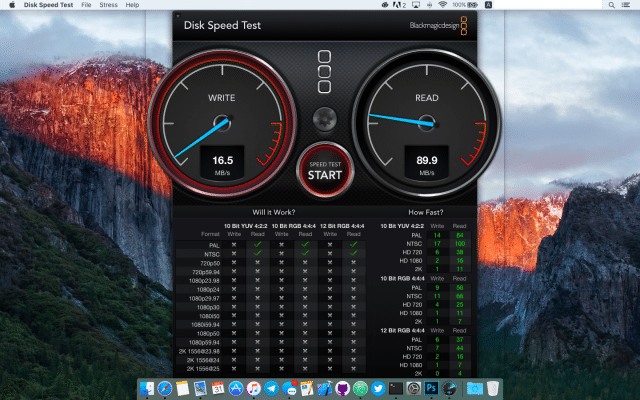The width and height of the screenshot is (640, 400).
Task: Select the 1080p59.94 format row label
Action: [204, 342]
